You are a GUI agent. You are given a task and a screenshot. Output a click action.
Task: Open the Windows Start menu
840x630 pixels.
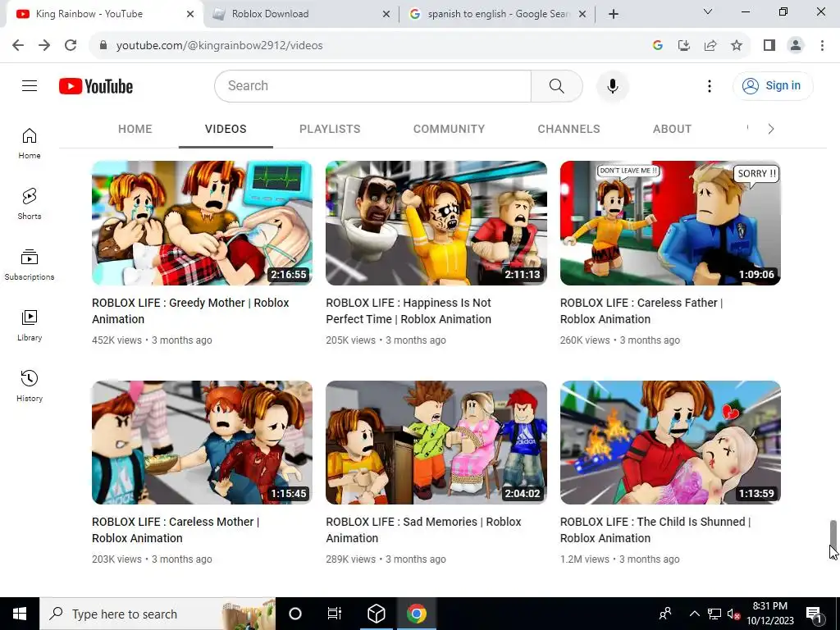click(20, 614)
